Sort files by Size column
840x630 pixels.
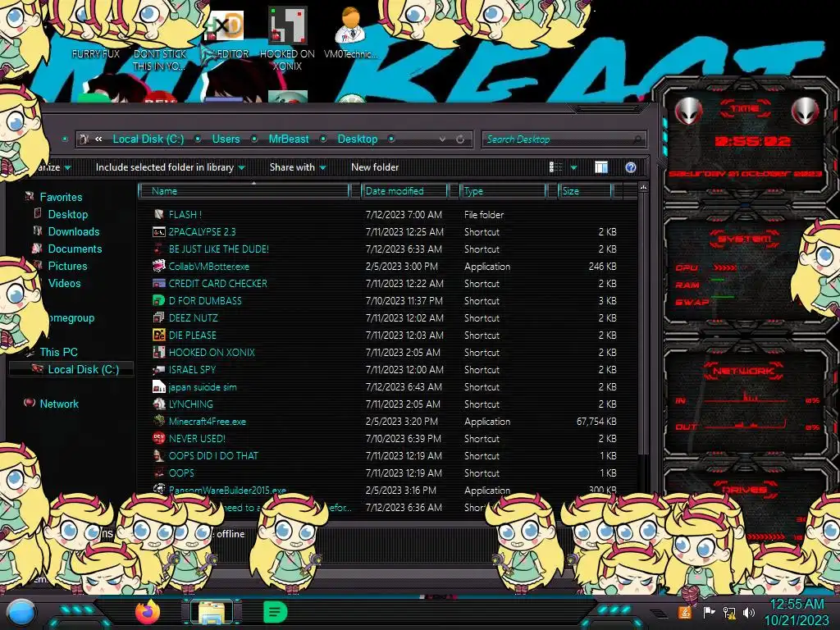click(x=586, y=190)
